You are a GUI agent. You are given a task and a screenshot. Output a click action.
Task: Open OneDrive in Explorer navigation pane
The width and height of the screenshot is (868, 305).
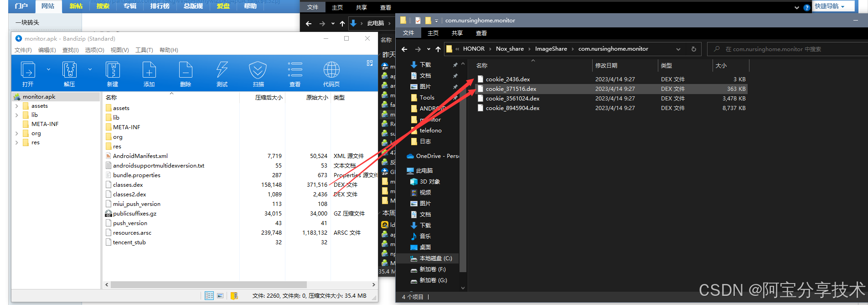(x=433, y=156)
